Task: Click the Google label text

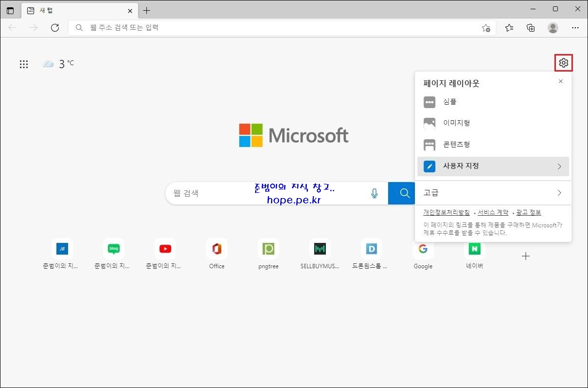Action: click(423, 266)
